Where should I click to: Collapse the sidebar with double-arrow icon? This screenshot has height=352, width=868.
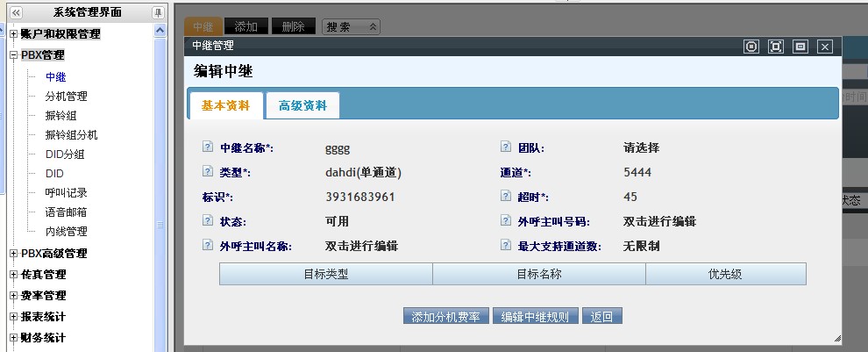(x=16, y=12)
